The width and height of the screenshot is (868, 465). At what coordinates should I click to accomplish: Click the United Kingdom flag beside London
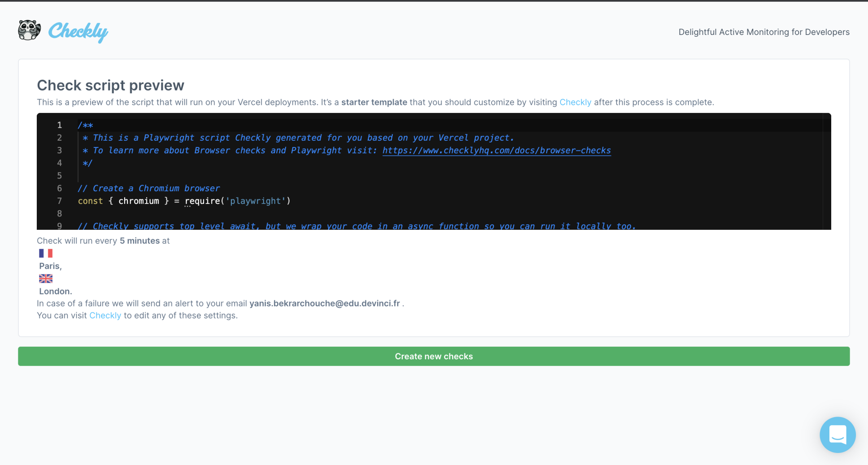45,278
